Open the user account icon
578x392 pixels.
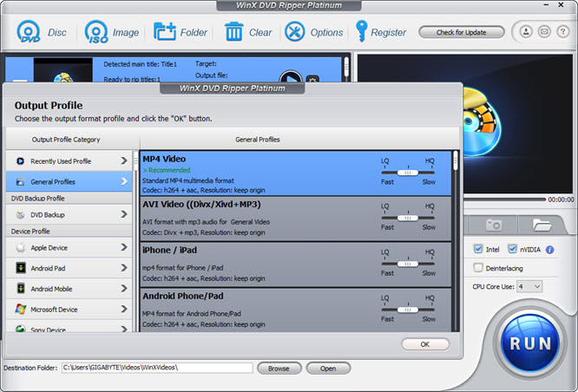tap(526, 32)
